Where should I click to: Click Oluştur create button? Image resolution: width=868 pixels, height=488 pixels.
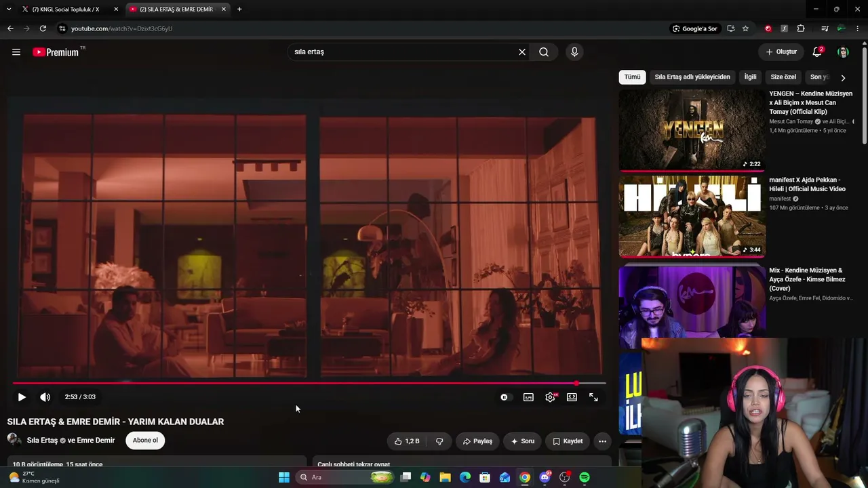click(781, 52)
